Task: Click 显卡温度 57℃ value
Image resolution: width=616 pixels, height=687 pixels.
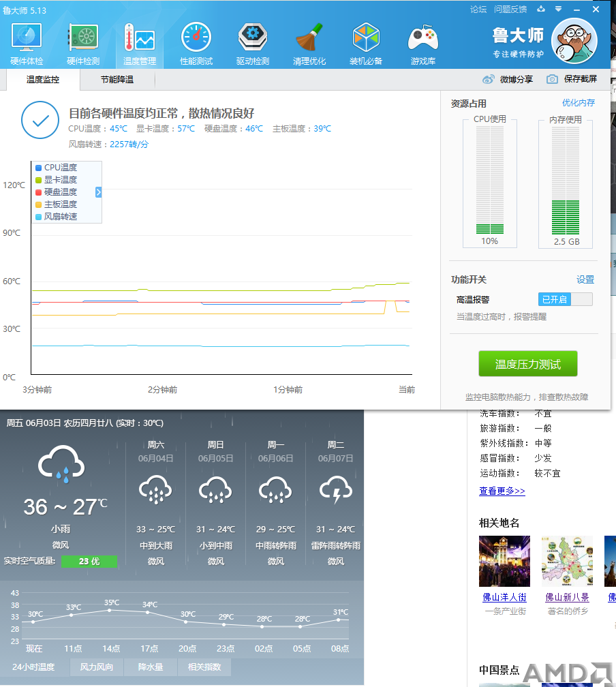Action: [x=186, y=128]
